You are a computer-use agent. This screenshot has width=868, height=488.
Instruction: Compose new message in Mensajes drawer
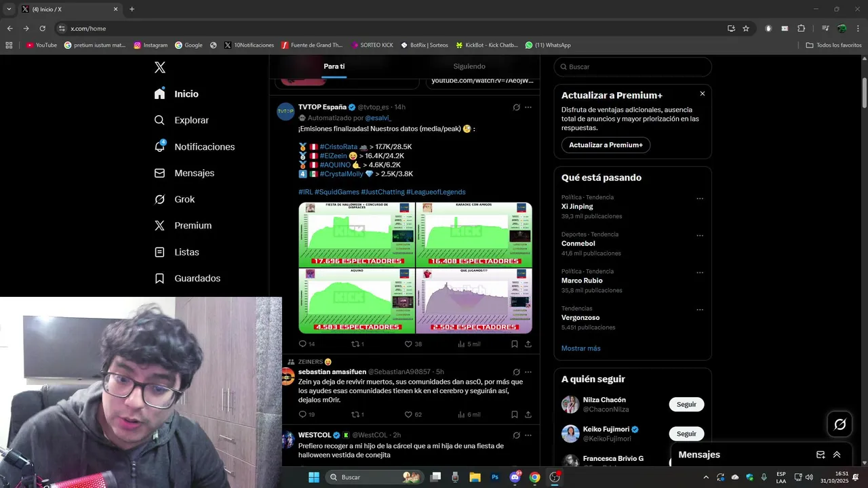coord(821,455)
